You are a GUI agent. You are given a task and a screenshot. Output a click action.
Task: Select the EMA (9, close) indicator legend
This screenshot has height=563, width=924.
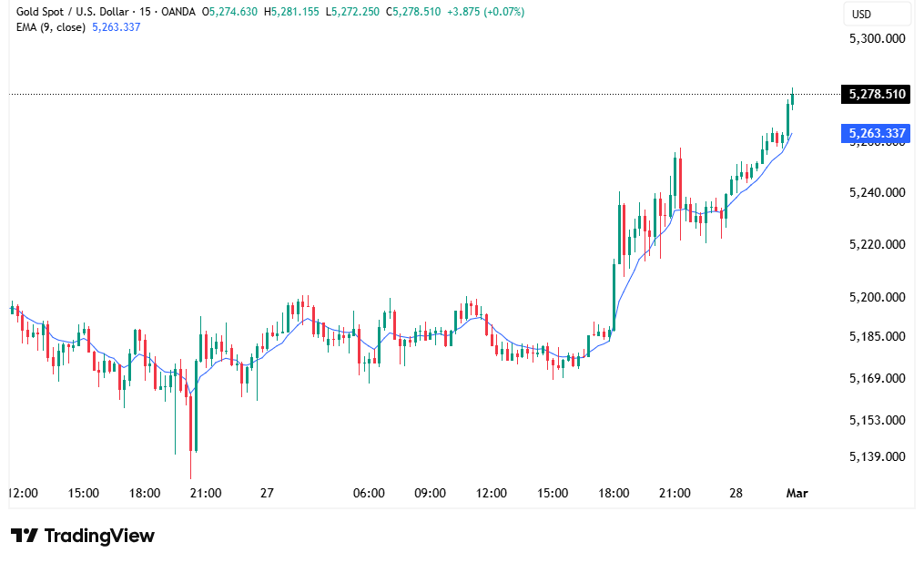51,27
